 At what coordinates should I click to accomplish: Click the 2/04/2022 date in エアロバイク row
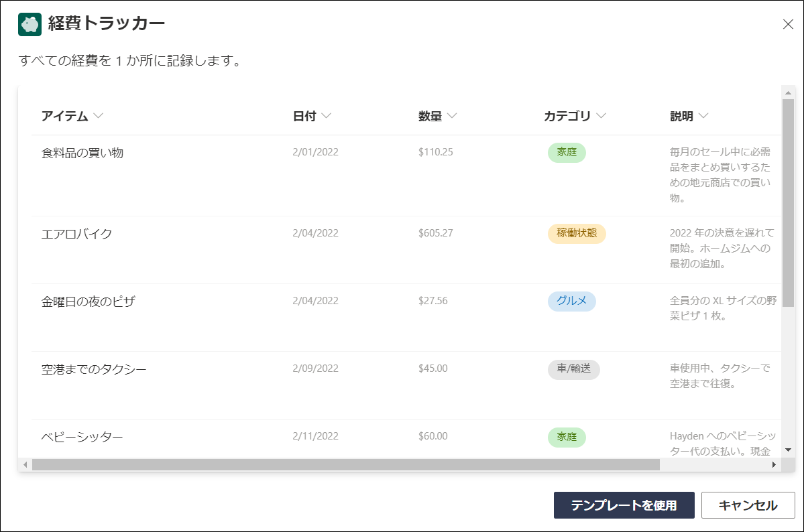[315, 232]
